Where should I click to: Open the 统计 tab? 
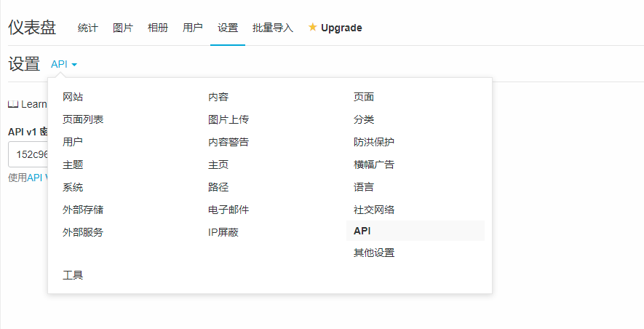(x=88, y=28)
